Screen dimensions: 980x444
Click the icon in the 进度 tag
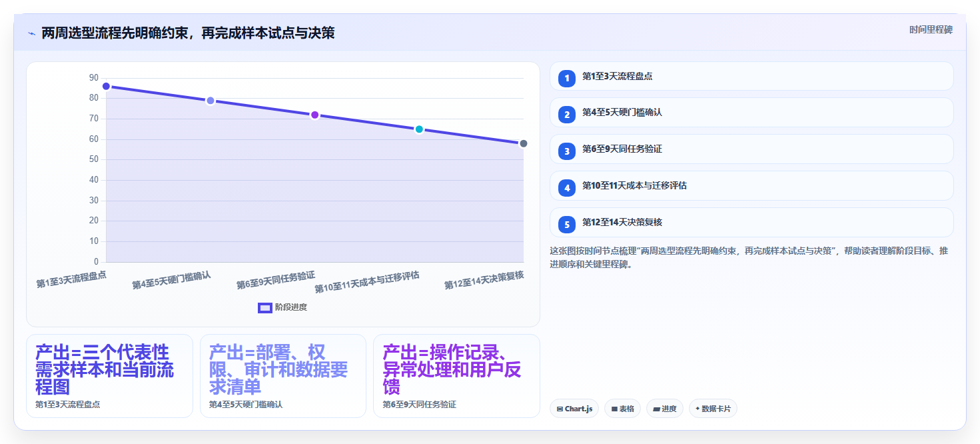656,409
